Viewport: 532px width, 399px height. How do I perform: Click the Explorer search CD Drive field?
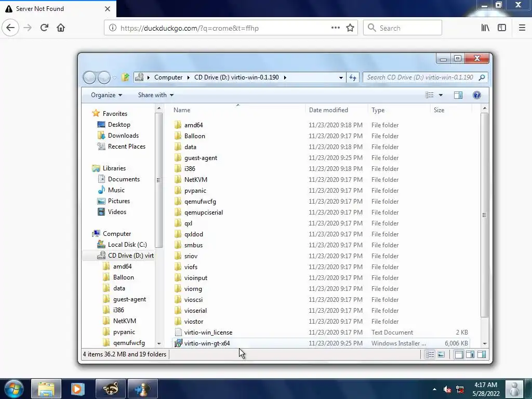pyautogui.click(x=425, y=77)
